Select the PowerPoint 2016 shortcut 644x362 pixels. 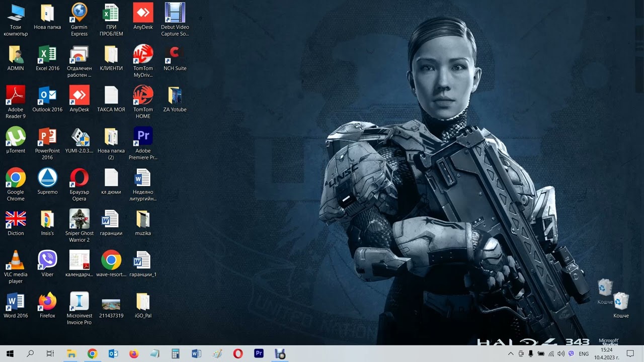tap(47, 144)
